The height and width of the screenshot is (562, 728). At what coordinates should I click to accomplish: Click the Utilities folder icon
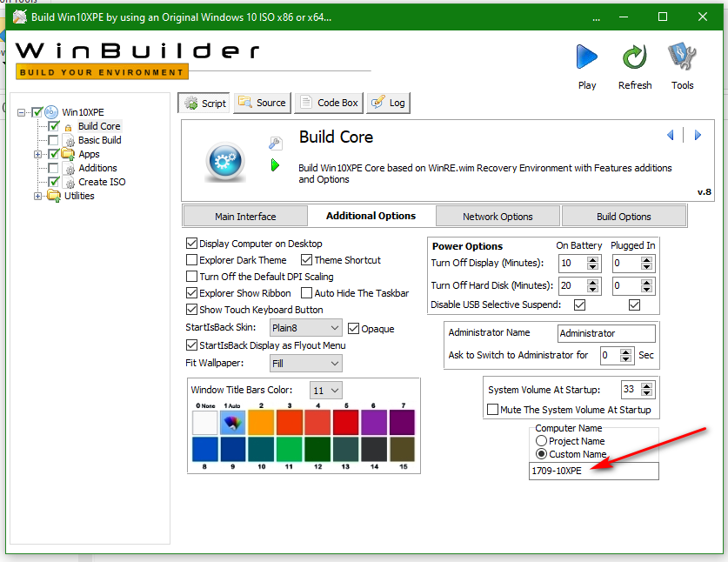54,196
